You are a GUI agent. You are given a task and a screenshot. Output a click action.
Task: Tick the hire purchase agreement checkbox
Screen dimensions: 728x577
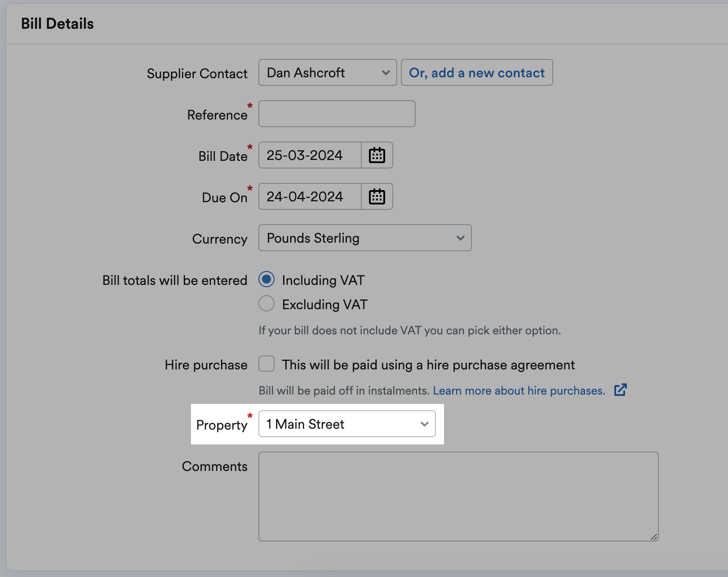[x=266, y=364]
